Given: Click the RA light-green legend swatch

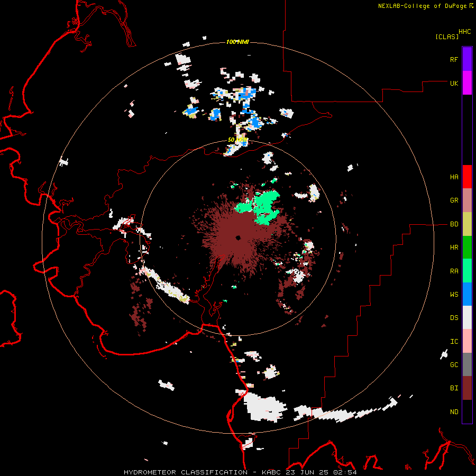Looking at the screenshot, I should click(467, 271).
